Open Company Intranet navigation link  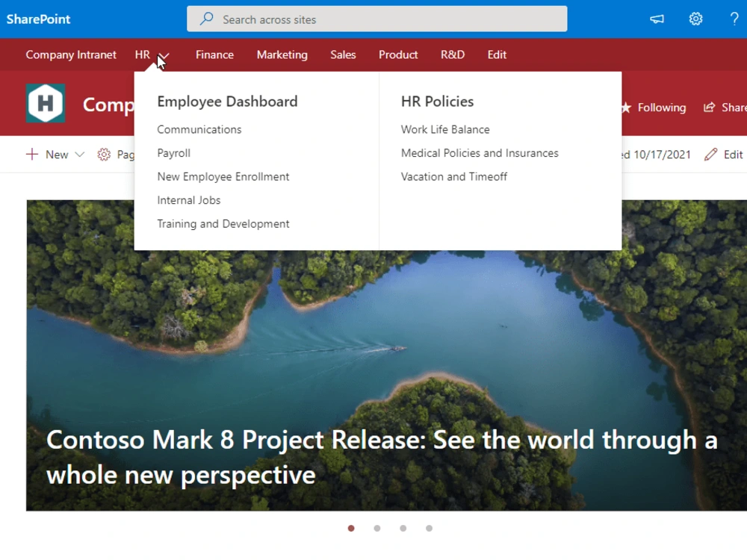[71, 55]
